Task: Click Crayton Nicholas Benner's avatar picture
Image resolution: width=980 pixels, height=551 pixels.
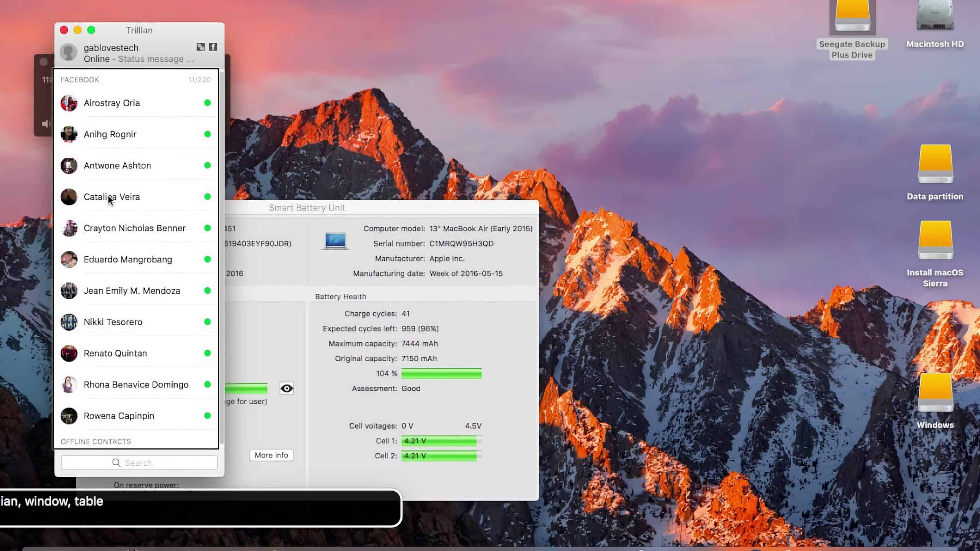Action: point(69,228)
